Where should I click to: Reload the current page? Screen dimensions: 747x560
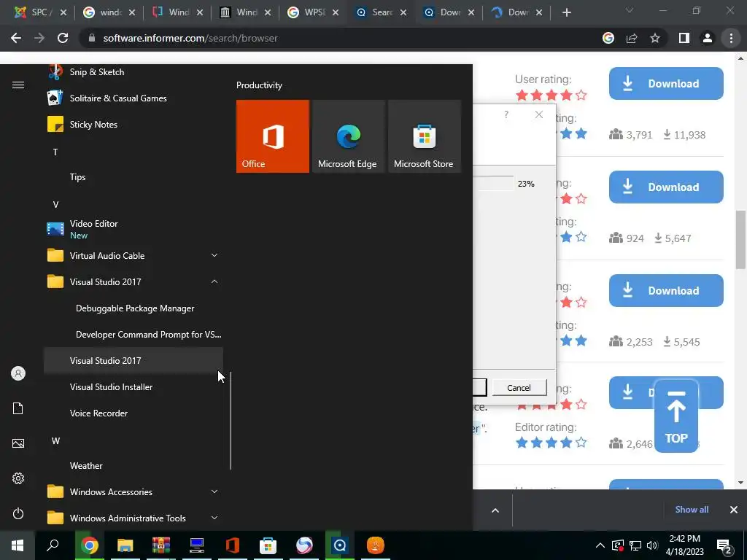coord(63,38)
